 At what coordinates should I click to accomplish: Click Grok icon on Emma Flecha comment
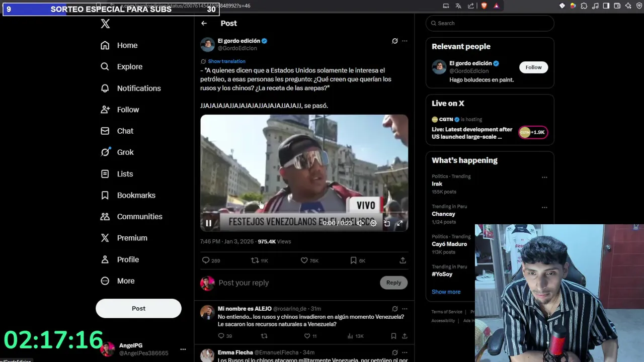click(x=395, y=352)
